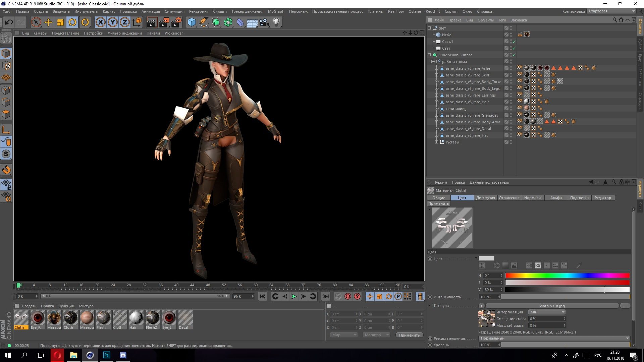Add a Cube primitive object
644x362 pixels.
pos(192,22)
